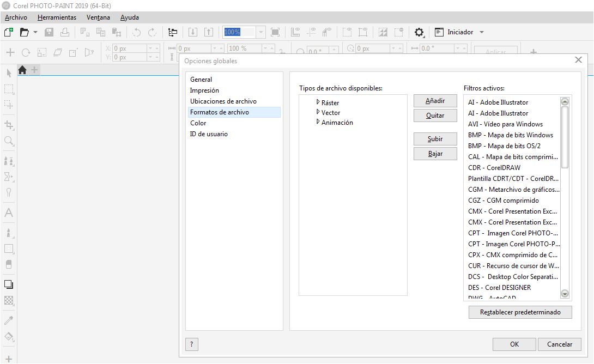Select the Transparency checkered tool
This screenshot has height=364, width=594.
(x=9, y=301)
